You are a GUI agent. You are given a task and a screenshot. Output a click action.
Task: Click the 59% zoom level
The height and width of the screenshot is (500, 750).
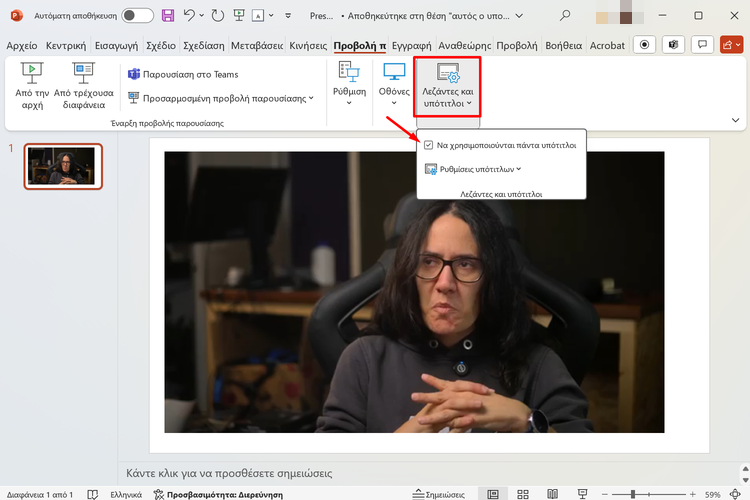(x=712, y=494)
